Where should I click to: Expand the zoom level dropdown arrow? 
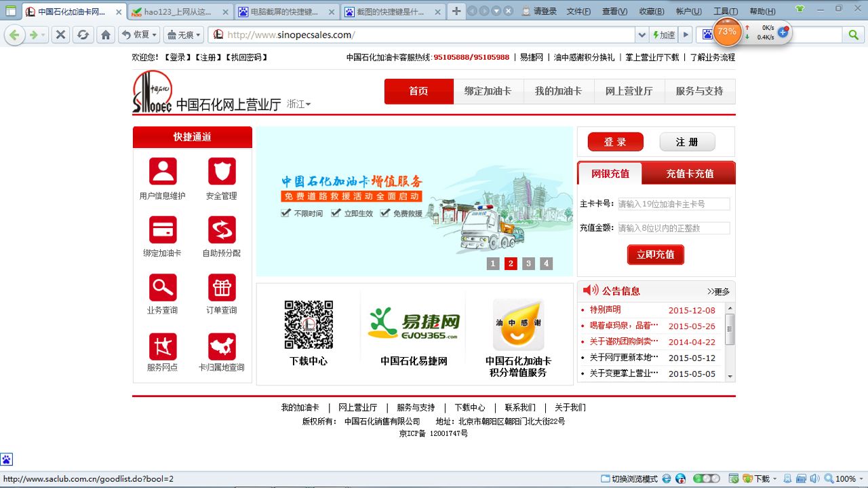coord(861,478)
